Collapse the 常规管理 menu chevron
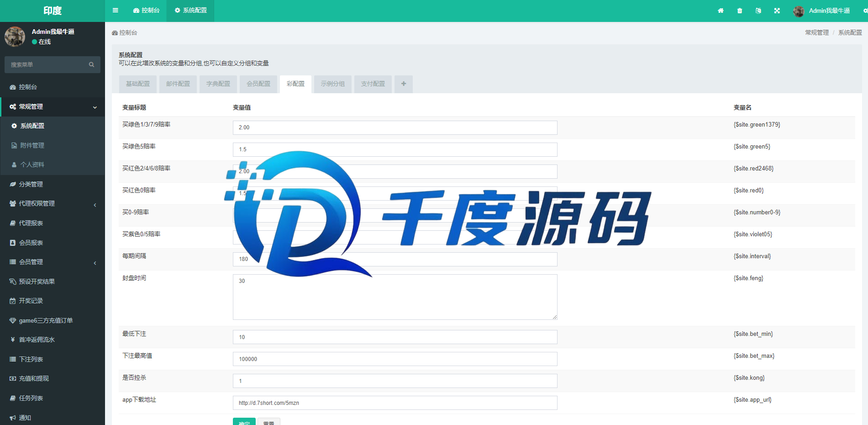This screenshot has height=425, width=868. point(95,107)
